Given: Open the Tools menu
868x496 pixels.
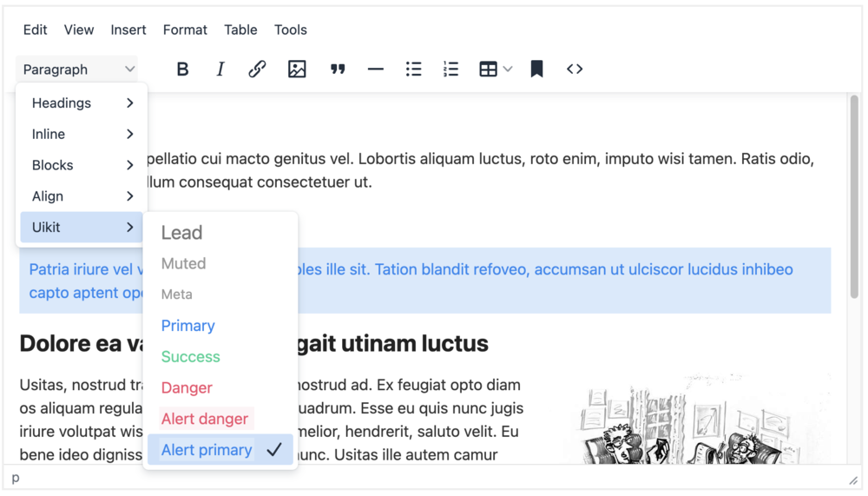Looking at the screenshot, I should 291,30.
